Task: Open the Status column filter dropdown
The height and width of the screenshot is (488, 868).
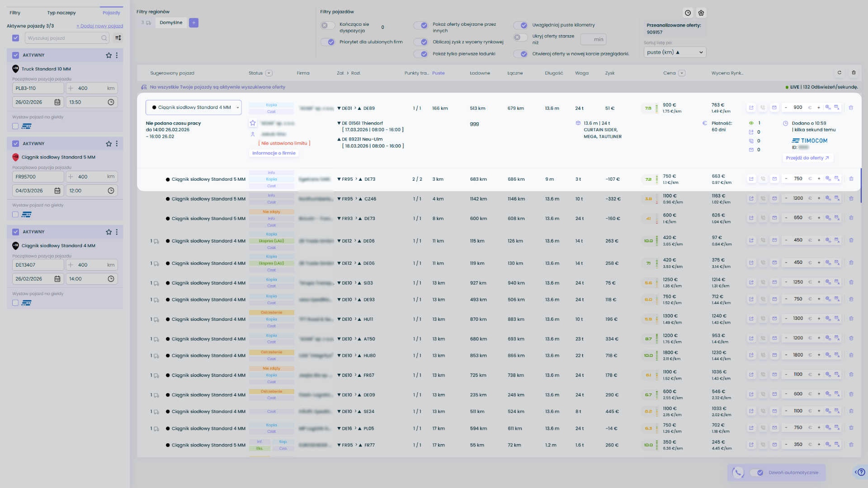Action: pos(269,73)
